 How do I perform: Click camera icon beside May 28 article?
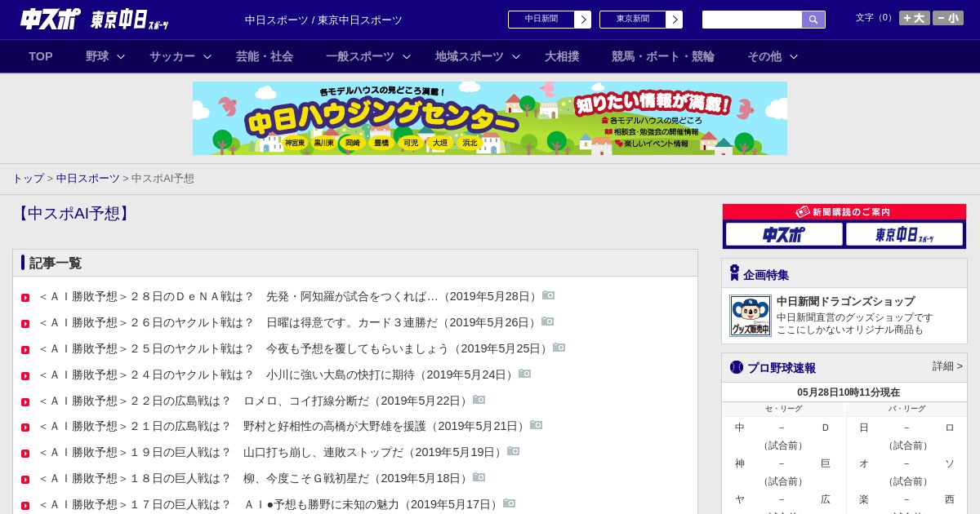coord(549,295)
